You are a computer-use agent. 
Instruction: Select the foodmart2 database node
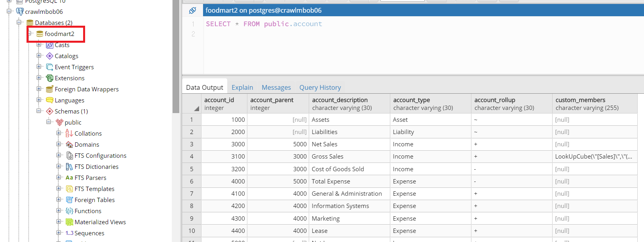coord(59,34)
